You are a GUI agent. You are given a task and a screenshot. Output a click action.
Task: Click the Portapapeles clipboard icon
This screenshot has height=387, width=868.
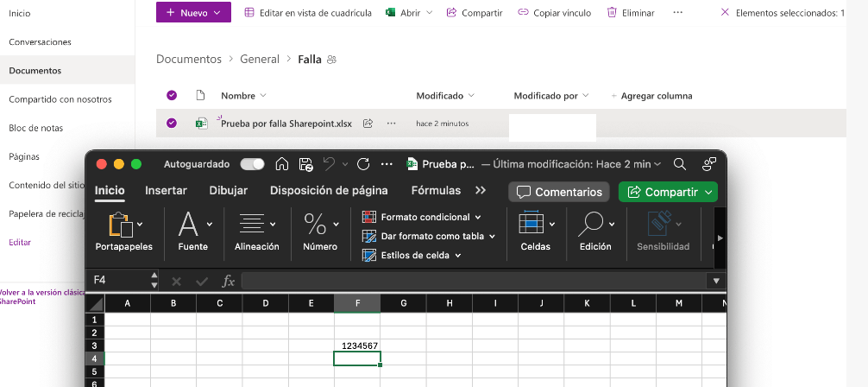click(122, 225)
